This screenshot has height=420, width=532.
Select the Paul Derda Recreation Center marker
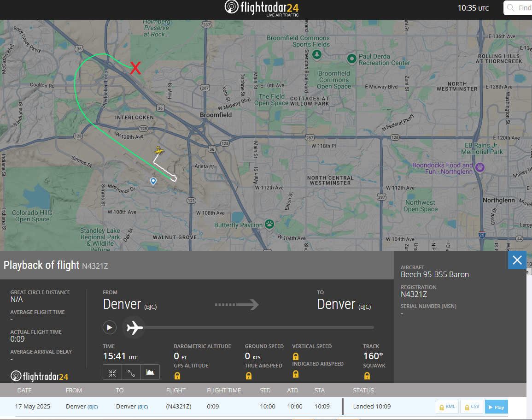(352, 59)
